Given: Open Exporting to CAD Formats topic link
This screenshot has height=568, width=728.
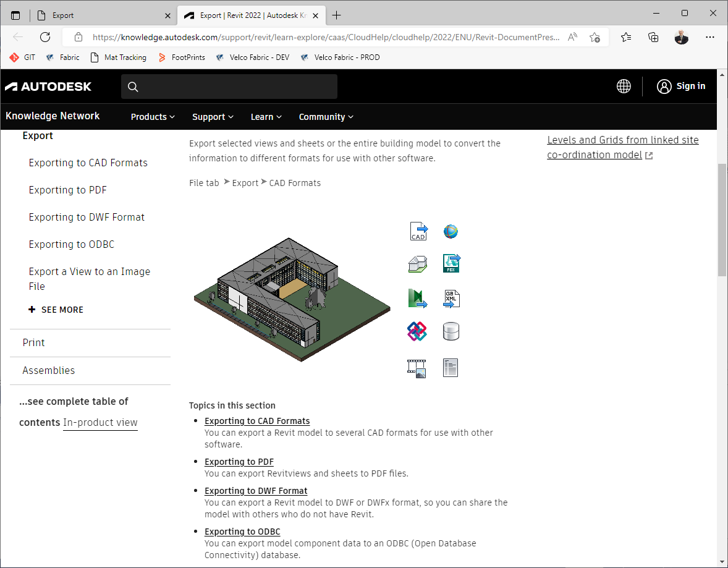Looking at the screenshot, I should tap(257, 421).
